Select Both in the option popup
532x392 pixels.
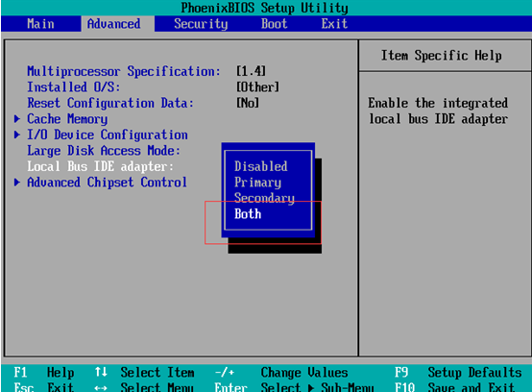point(248,214)
